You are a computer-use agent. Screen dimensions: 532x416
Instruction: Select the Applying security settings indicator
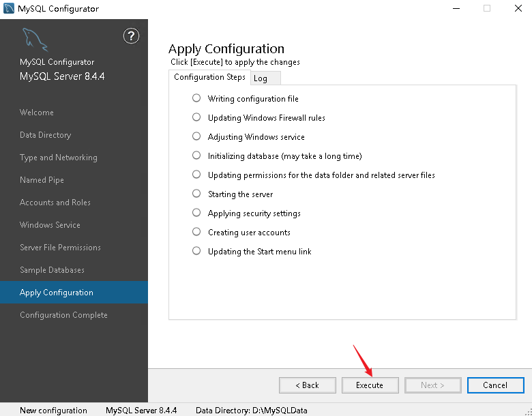196,212
